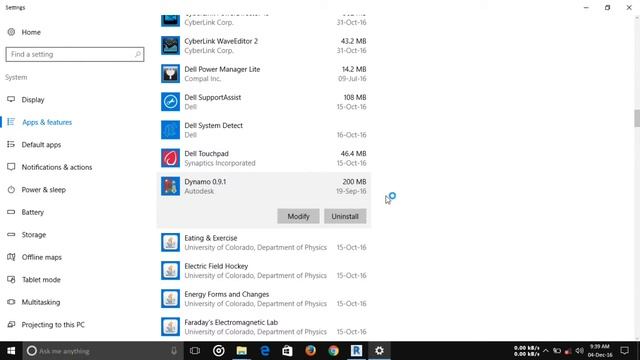Click in the Find a setting box
The height and width of the screenshot is (360, 640).
pos(75,54)
